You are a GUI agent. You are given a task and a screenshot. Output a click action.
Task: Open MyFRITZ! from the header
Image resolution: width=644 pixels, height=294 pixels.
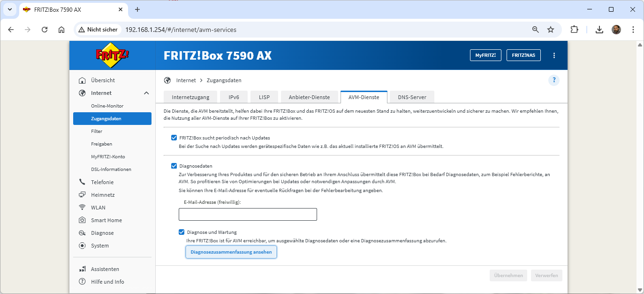click(x=485, y=55)
